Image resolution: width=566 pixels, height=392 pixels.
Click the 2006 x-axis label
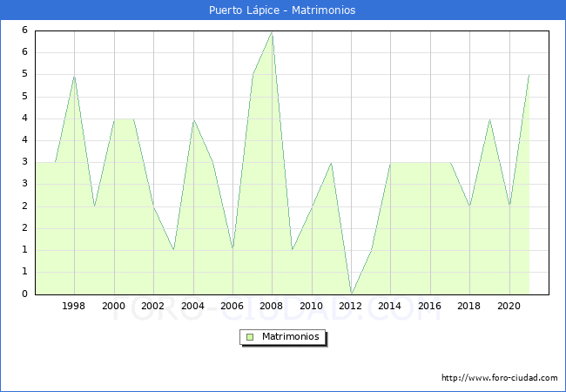(232, 306)
